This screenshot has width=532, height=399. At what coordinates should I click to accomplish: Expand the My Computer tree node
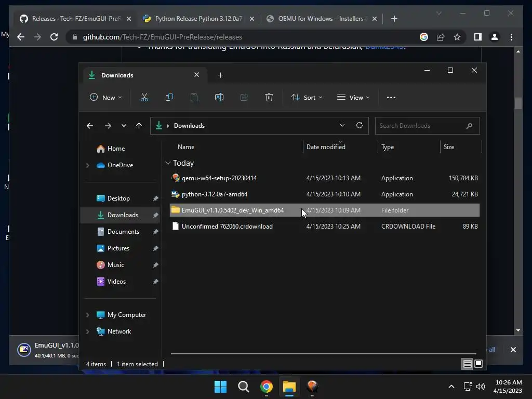pos(87,315)
